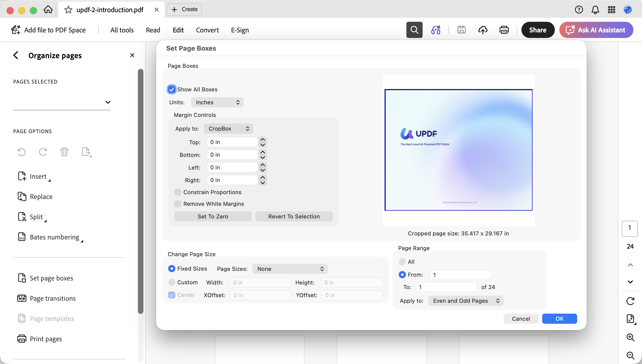642x364 pixels.
Task: Toggle the Center checkbox
Action: [172, 295]
